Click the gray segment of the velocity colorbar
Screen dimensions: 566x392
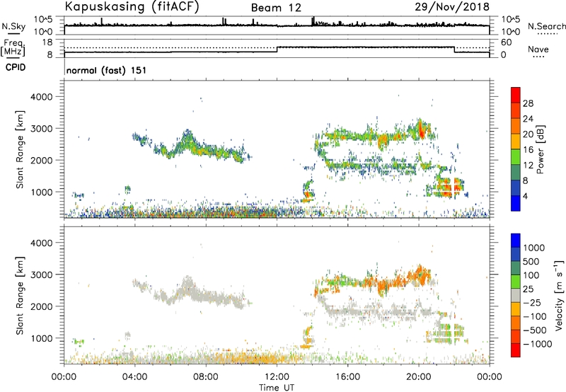[516, 295]
